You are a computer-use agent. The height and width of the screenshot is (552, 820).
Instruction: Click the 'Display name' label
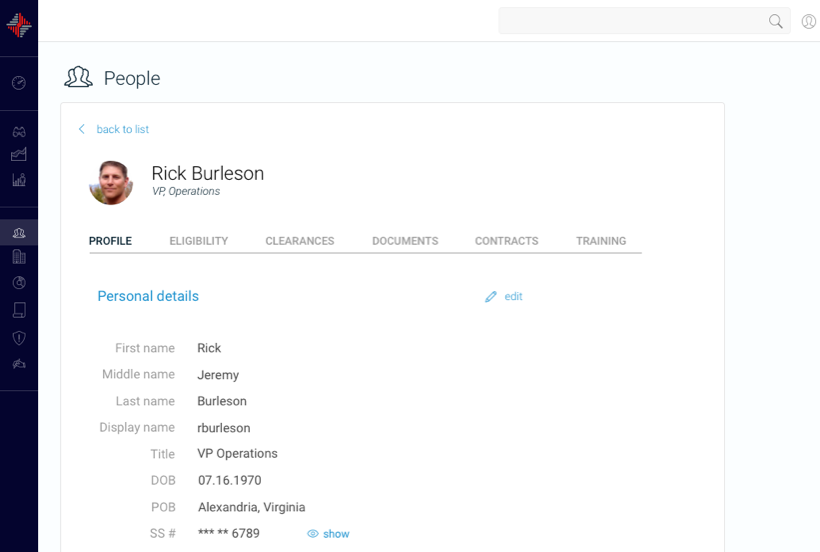(137, 428)
